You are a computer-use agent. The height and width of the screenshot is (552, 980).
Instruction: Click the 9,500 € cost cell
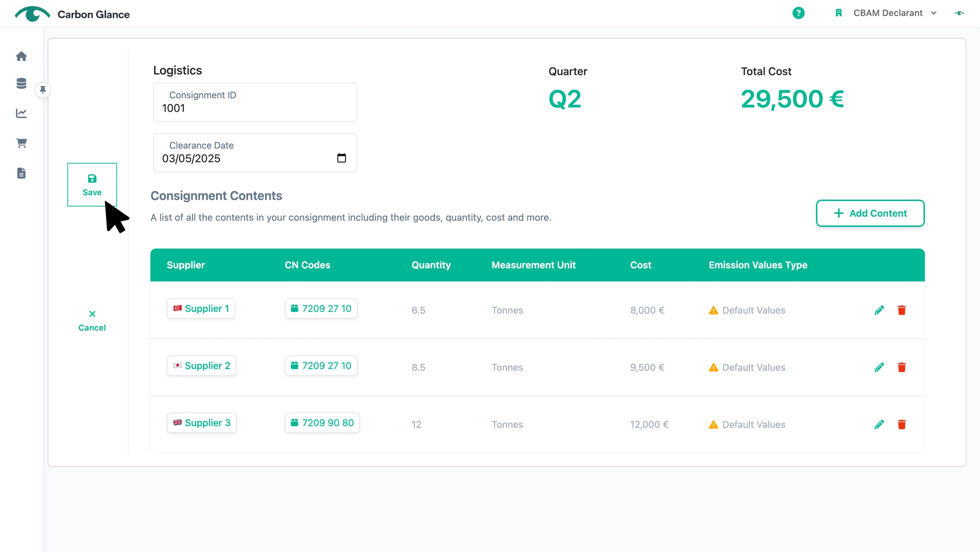[647, 367]
